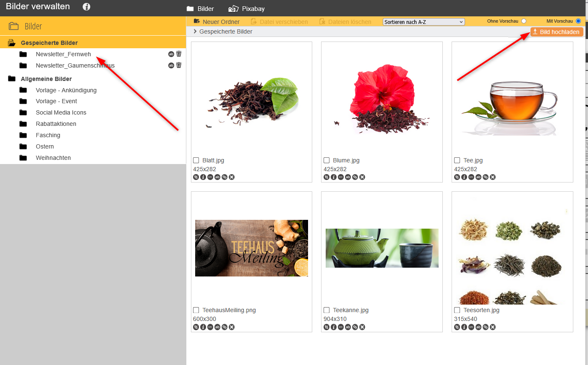Switch to the Pixabay tab
This screenshot has height=365, width=588.
pyautogui.click(x=247, y=9)
